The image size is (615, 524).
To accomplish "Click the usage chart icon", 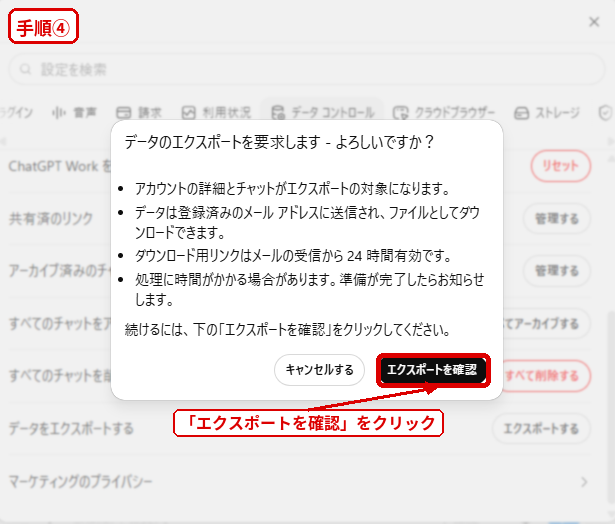I will tap(188, 113).
